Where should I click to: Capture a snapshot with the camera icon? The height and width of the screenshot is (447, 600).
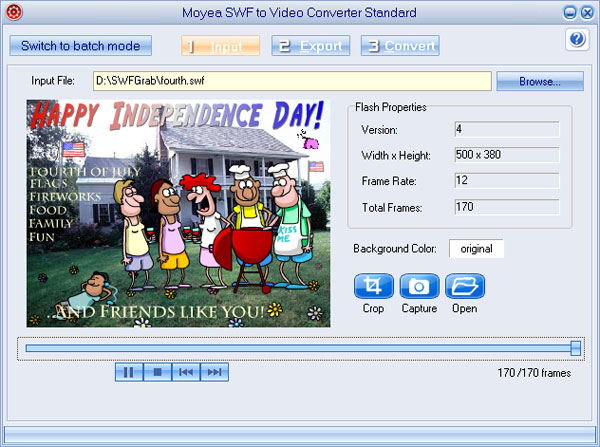(x=419, y=286)
